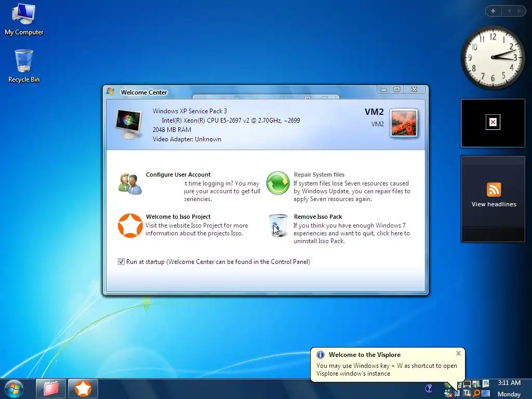Click the Windows XP Service Pack 3 text

[x=190, y=111]
